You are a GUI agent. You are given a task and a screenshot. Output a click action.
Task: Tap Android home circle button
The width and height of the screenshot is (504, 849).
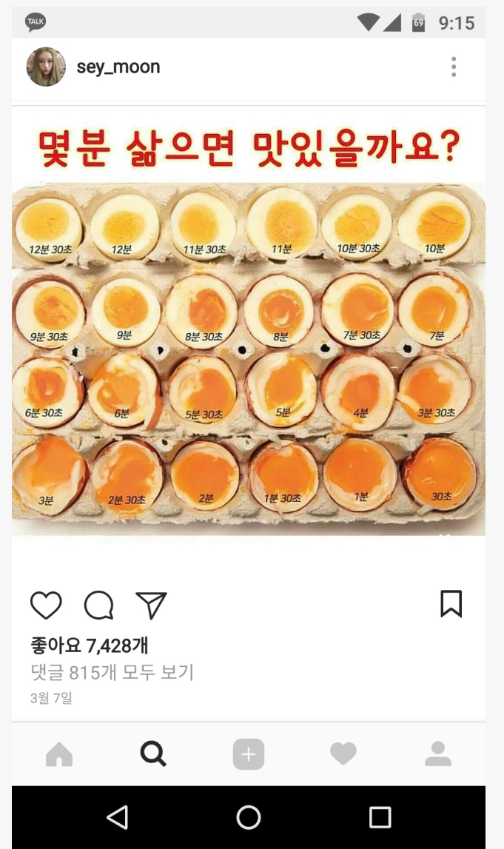pyautogui.click(x=249, y=817)
